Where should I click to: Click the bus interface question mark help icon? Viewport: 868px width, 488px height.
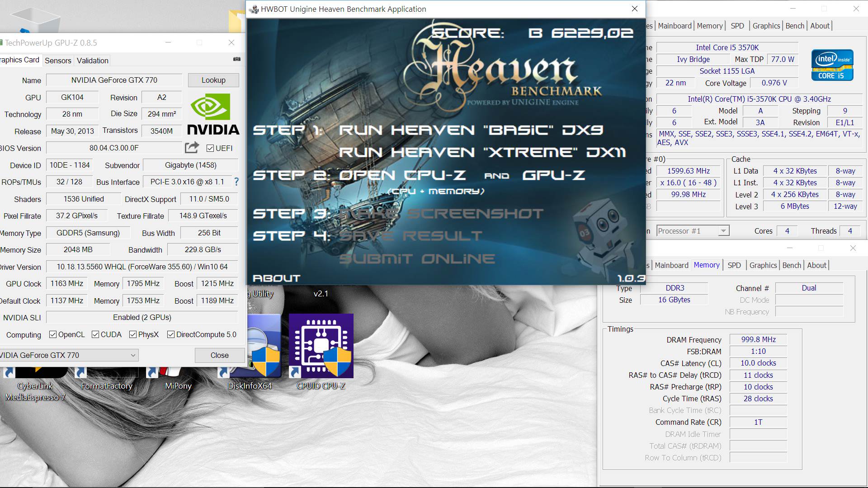tap(236, 182)
